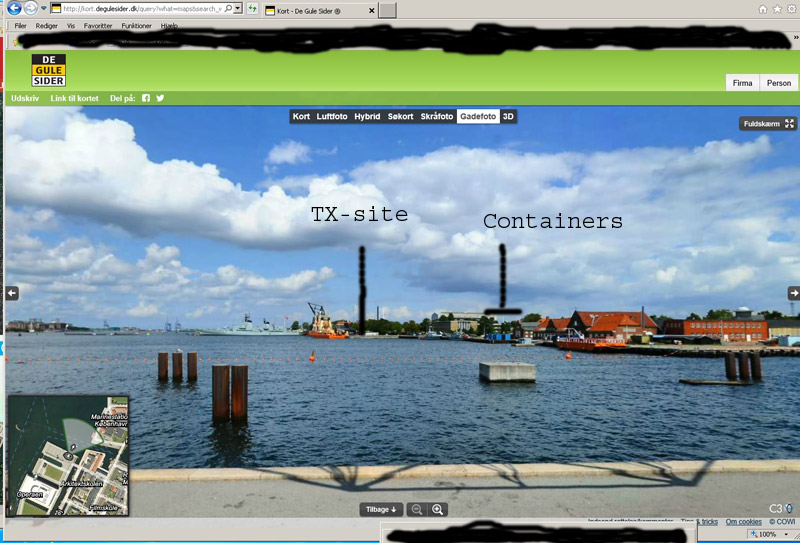The width and height of the screenshot is (800, 543).
Task: Enter fullscreen with the Fuldskærm button
Action: point(768,124)
